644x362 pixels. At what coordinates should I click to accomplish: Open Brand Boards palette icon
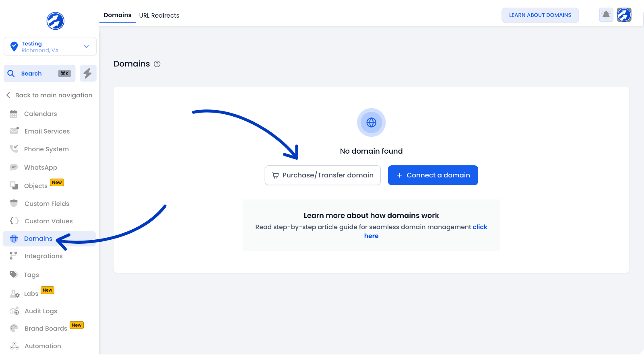tap(14, 328)
